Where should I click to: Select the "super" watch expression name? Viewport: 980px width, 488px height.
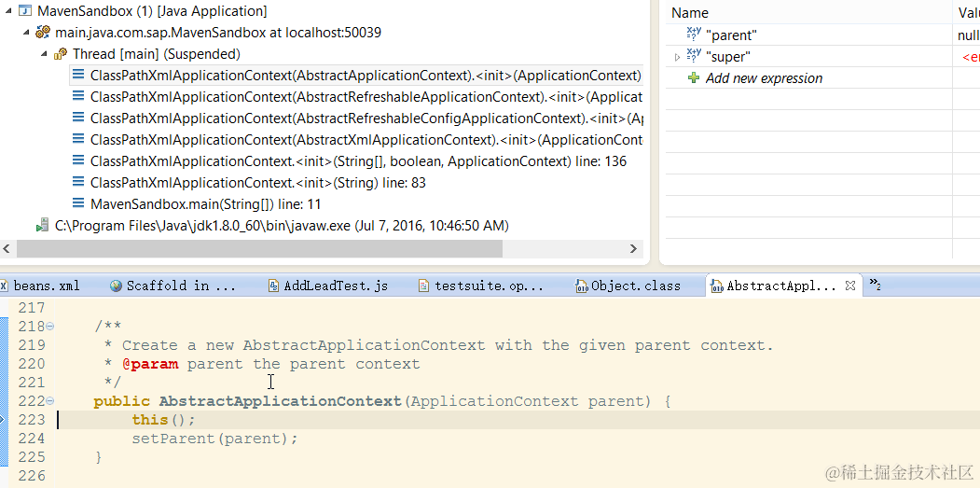click(727, 57)
